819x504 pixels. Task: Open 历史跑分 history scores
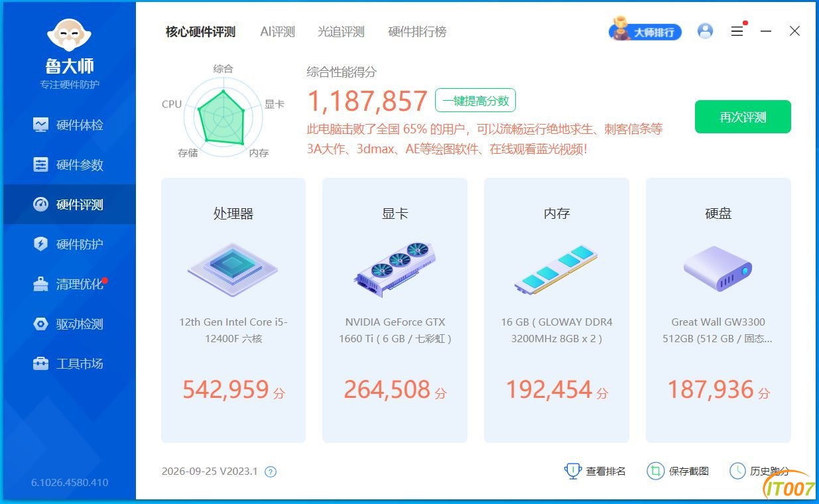coord(760,471)
